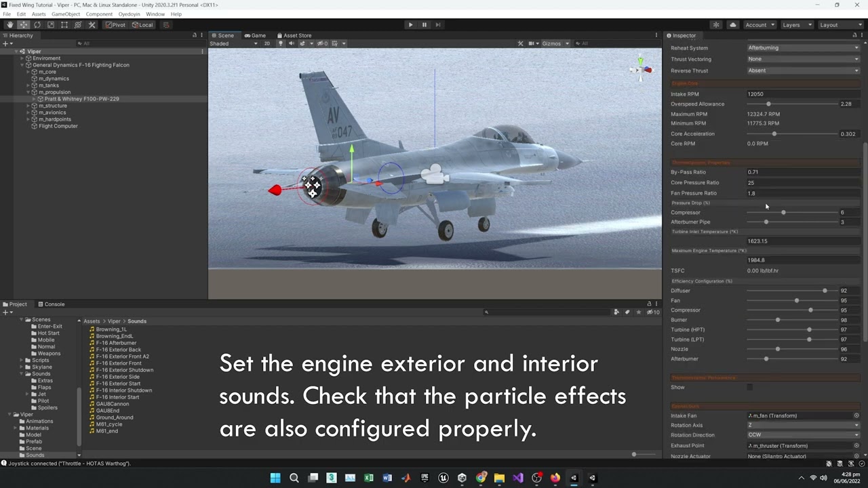
Task: Open the Oyedoyin menu
Action: click(130, 14)
